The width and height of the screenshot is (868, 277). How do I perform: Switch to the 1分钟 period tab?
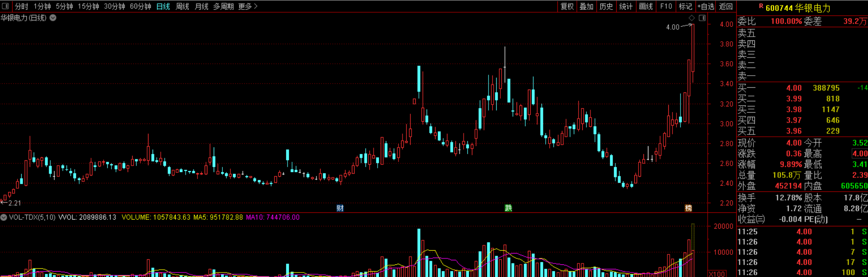42,6
